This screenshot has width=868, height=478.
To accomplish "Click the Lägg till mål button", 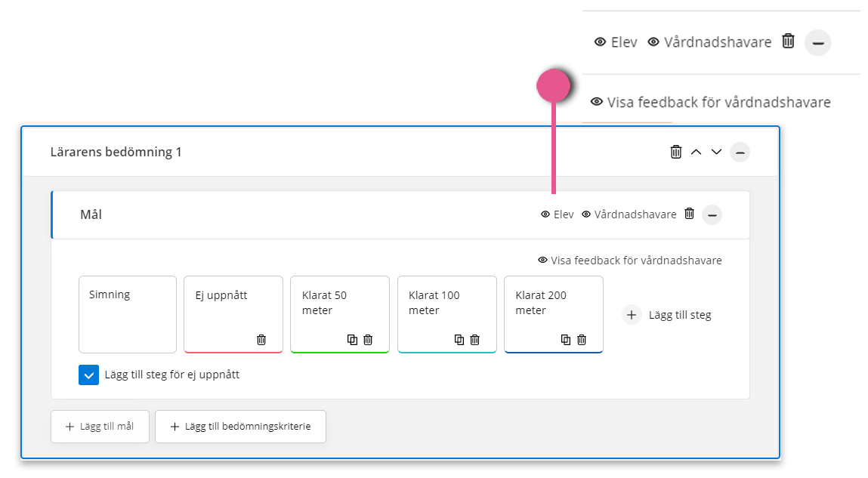I will pos(100,427).
